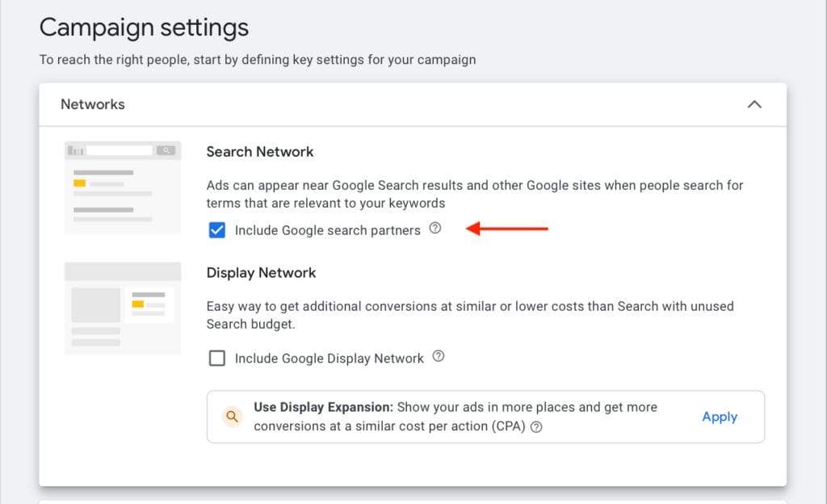Collapse the Networks section with the chevron
Image resolution: width=827 pixels, height=504 pixels.
tap(755, 104)
